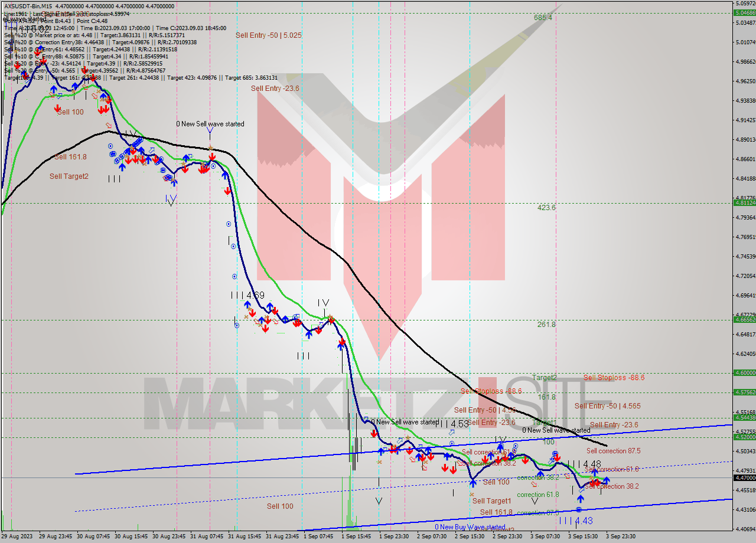The image size is (756, 543).
Task: Click the green 4.81124 price axis tag
Action: point(744,202)
